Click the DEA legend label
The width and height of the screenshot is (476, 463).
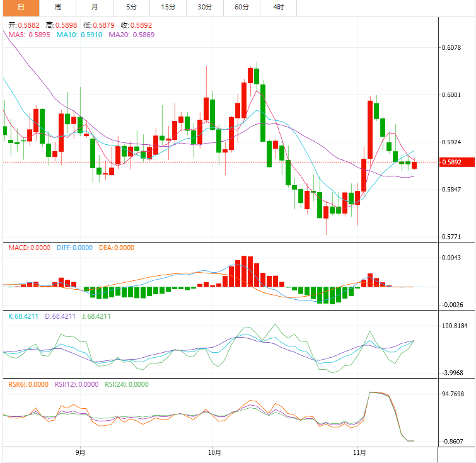(x=117, y=248)
